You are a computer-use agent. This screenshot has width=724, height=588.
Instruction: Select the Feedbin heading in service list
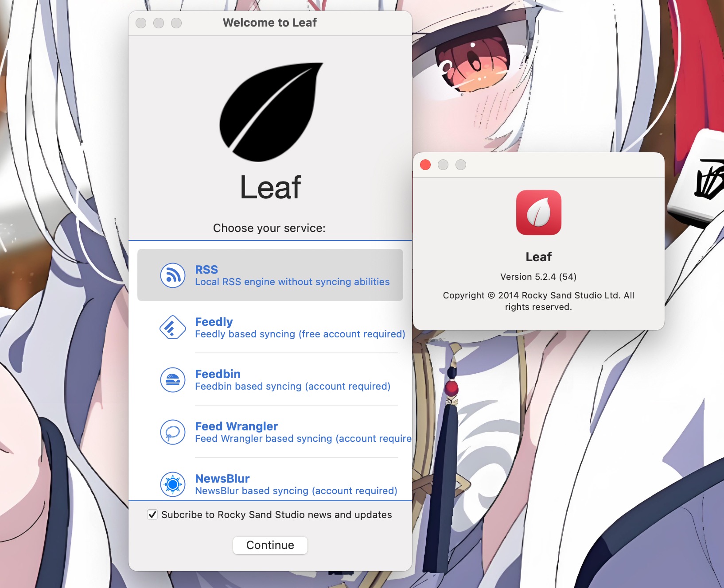[x=218, y=374]
